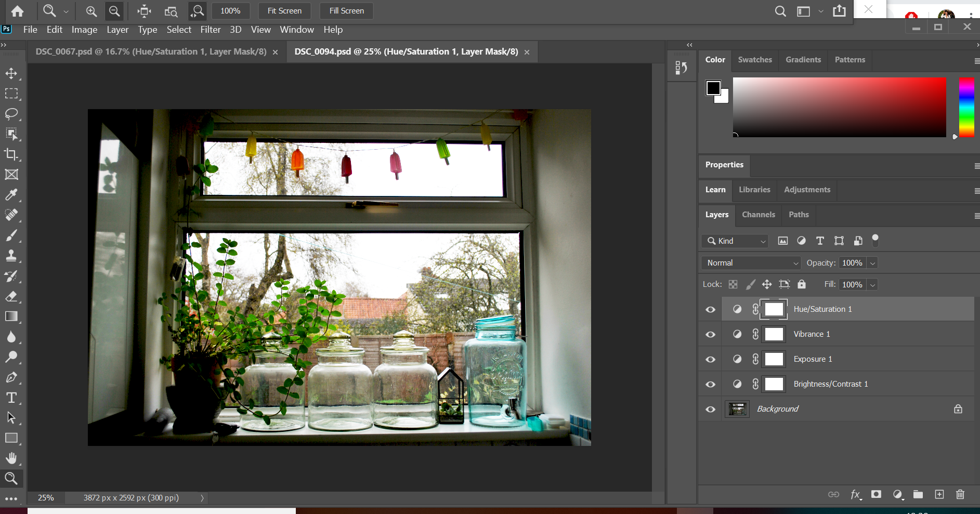The width and height of the screenshot is (980, 514).
Task: Select the Crop tool
Action: click(11, 154)
